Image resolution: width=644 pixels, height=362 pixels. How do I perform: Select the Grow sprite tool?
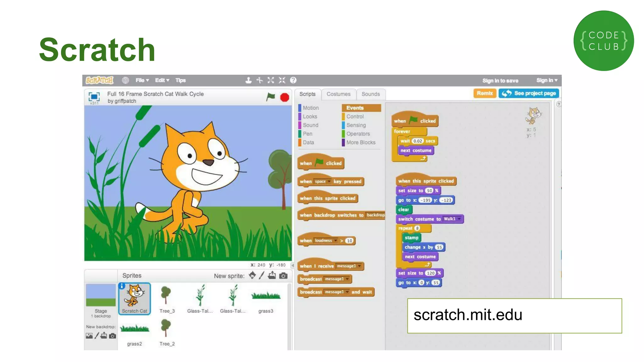pyautogui.click(x=271, y=80)
